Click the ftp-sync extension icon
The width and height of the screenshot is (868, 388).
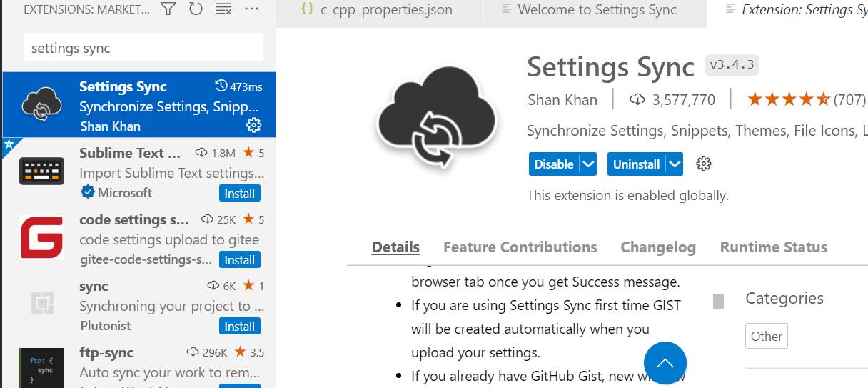point(41,367)
